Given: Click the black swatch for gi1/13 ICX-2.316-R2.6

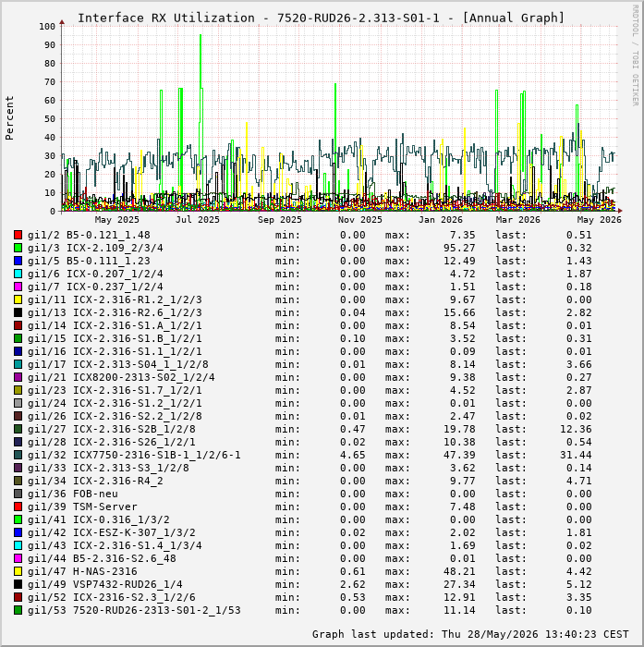Looking at the screenshot, I should point(18,312).
